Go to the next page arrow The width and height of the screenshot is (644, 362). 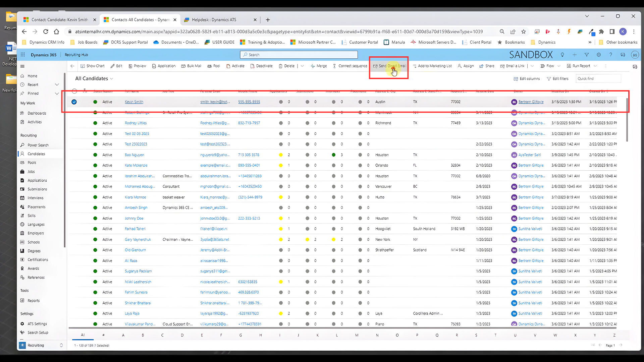(x=621, y=345)
